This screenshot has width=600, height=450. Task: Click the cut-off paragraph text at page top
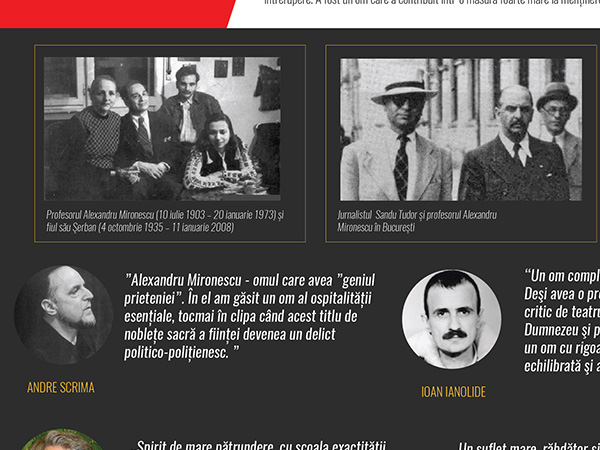(x=430, y=3)
